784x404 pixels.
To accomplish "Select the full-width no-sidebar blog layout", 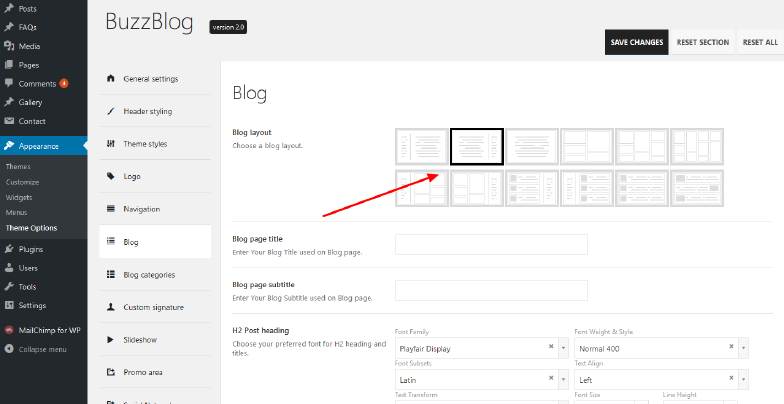I will (x=532, y=146).
